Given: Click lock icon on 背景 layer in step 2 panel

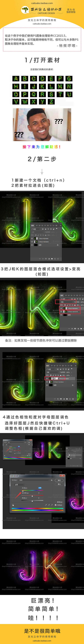Looking at the screenshot, I should click(x=58, y=245).
